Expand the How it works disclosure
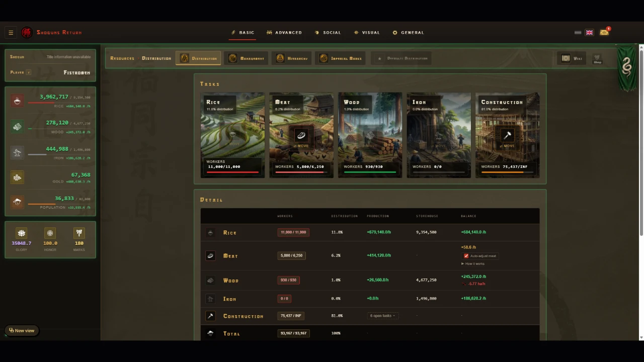This screenshot has height=362, width=644. [x=473, y=263]
